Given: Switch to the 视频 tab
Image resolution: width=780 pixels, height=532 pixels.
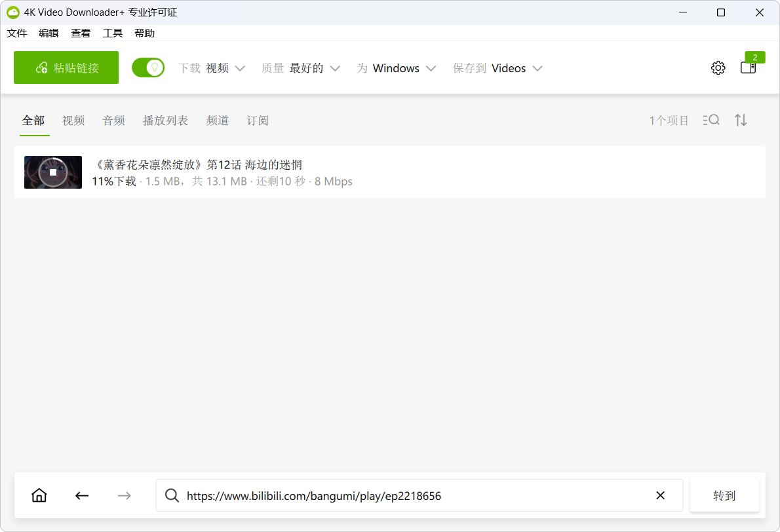Looking at the screenshot, I should pos(73,121).
